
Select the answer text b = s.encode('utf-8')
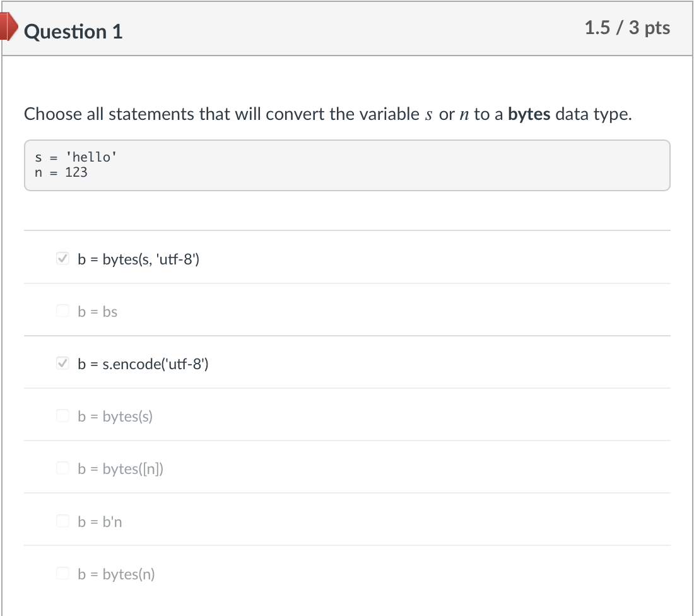(x=143, y=364)
